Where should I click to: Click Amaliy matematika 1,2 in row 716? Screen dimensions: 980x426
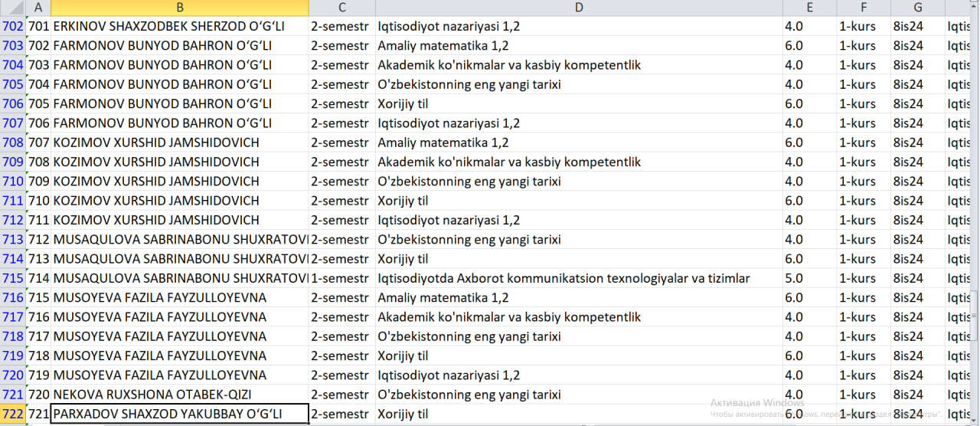(579, 297)
